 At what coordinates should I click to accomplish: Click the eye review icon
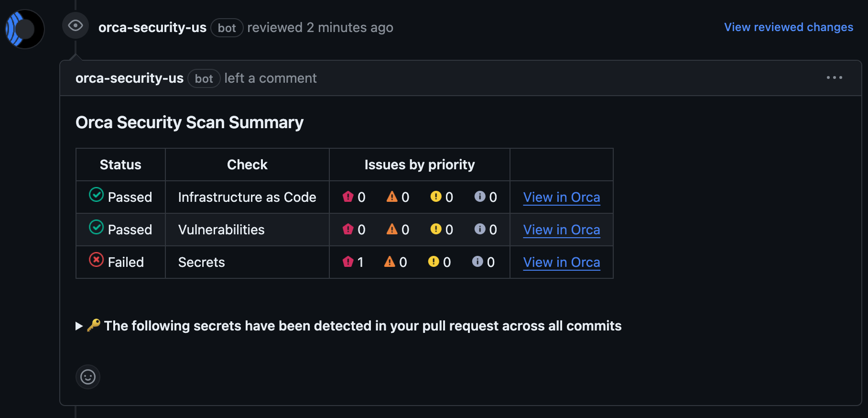tap(76, 25)
